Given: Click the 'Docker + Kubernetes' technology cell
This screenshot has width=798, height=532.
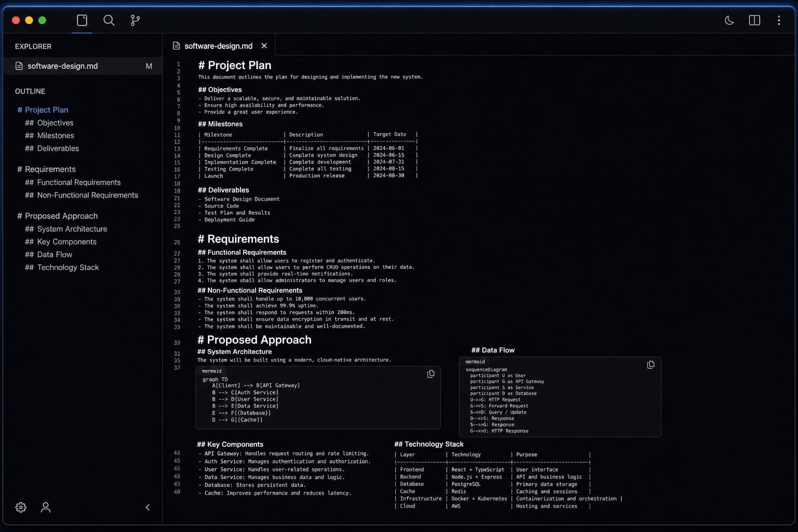Looking at the screenshot, I should pos(479,499).
